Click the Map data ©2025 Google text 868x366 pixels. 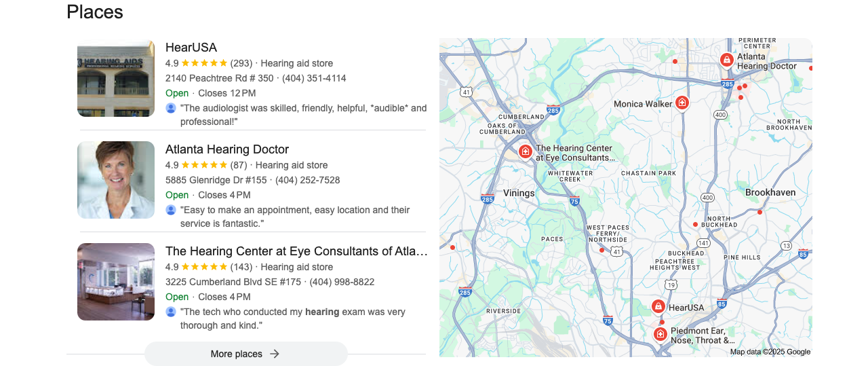770,352
